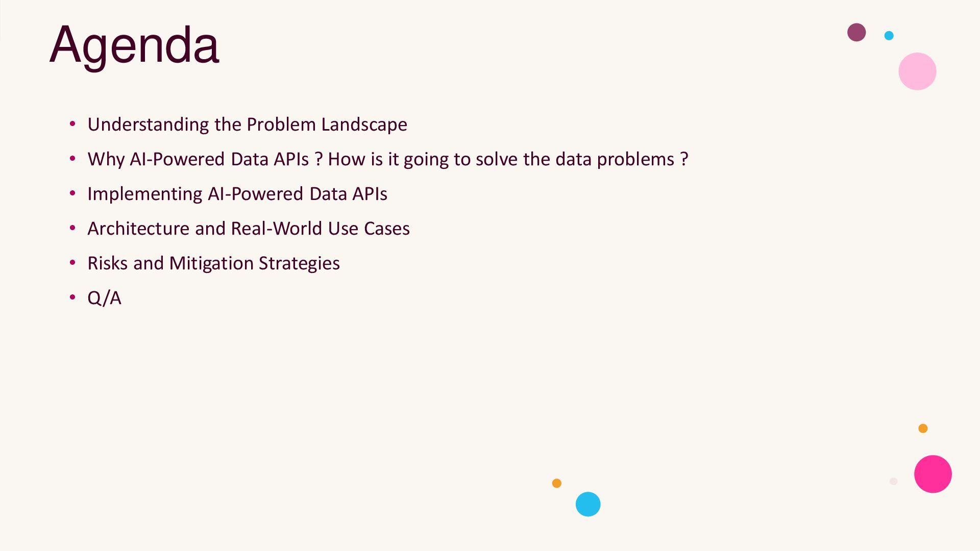This screenshot has height=551, width=980.
Task: Click the small orange dot above hot-pink circle
Action: [923, 429]
